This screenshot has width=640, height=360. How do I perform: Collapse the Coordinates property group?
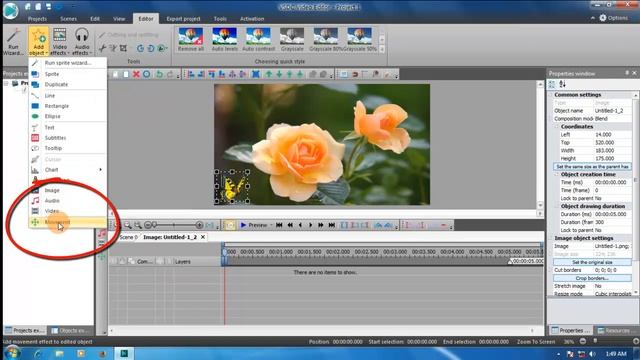tap(557, 127)
